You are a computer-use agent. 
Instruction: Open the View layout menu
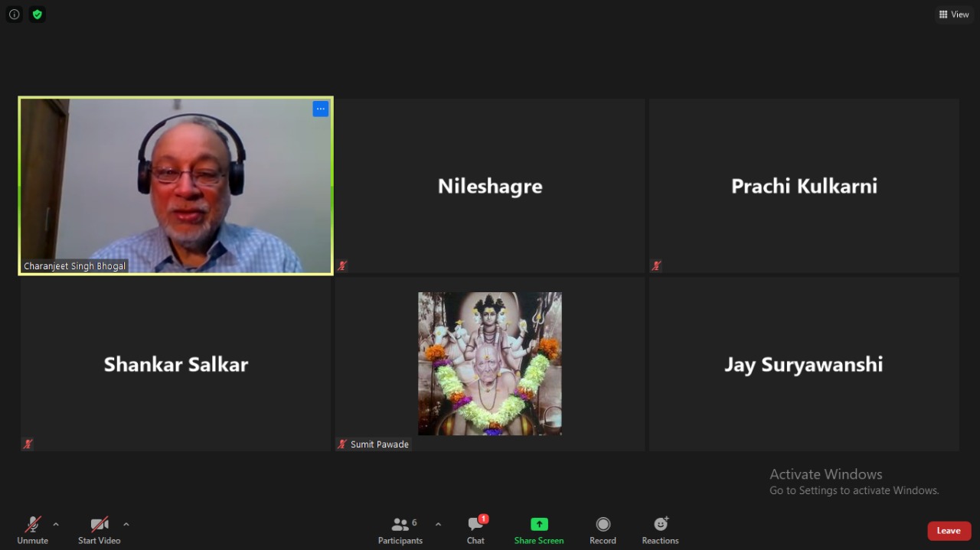954,15
